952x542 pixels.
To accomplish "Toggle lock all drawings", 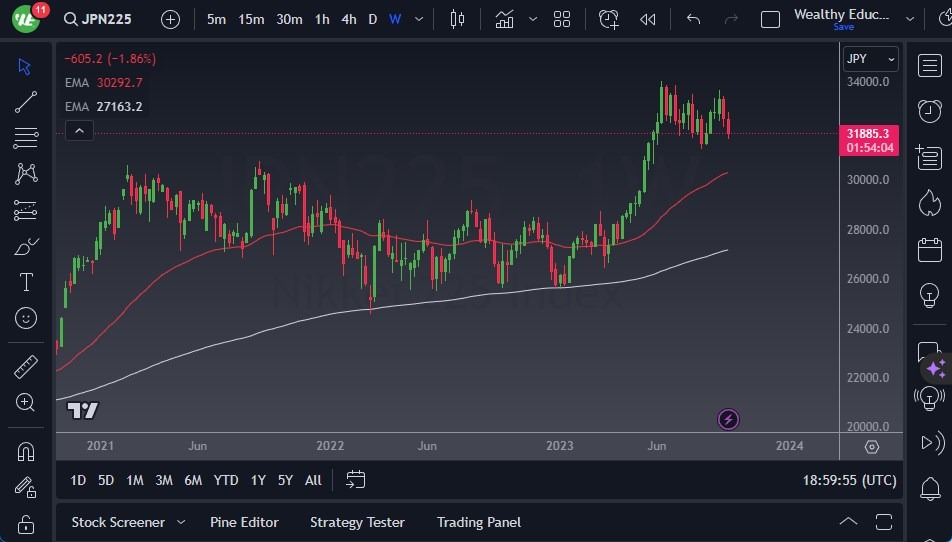I will [x=26, y=524].
